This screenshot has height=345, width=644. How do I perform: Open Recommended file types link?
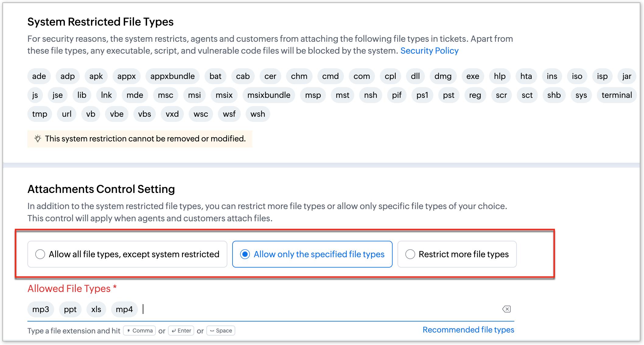(x=468, y=330)
